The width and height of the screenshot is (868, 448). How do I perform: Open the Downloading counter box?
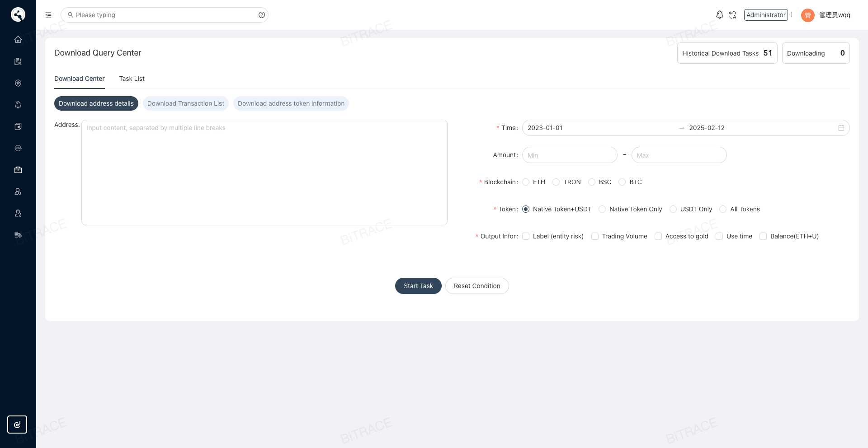816,53
